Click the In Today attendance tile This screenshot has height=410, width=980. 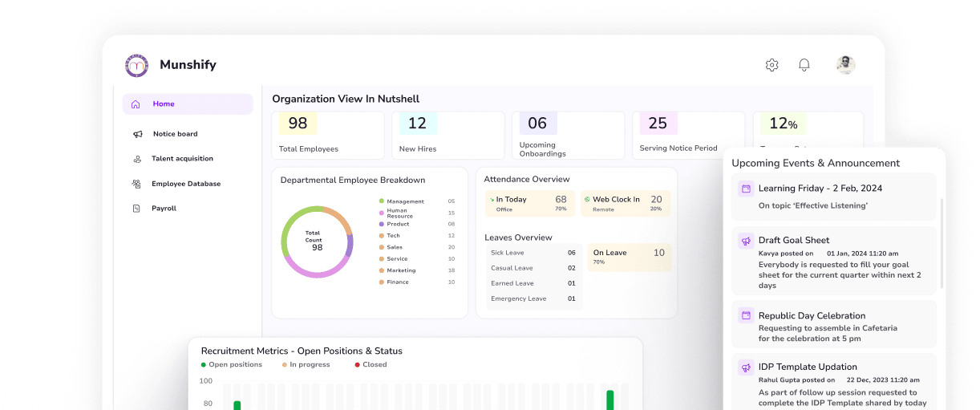coord(529,204)
